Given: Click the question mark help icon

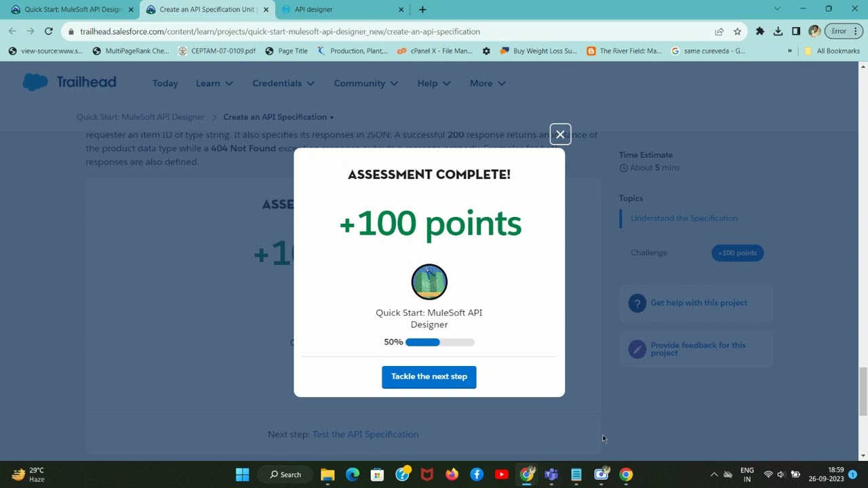Looking at the screenshot, I should 637,303.
